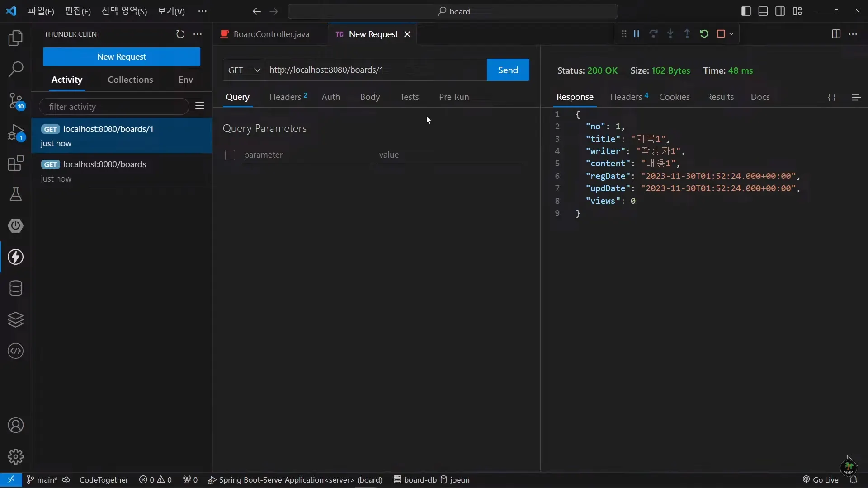Check the query parameter checkbox
This screenshot has height=488, width=868.
coord(230,155)
